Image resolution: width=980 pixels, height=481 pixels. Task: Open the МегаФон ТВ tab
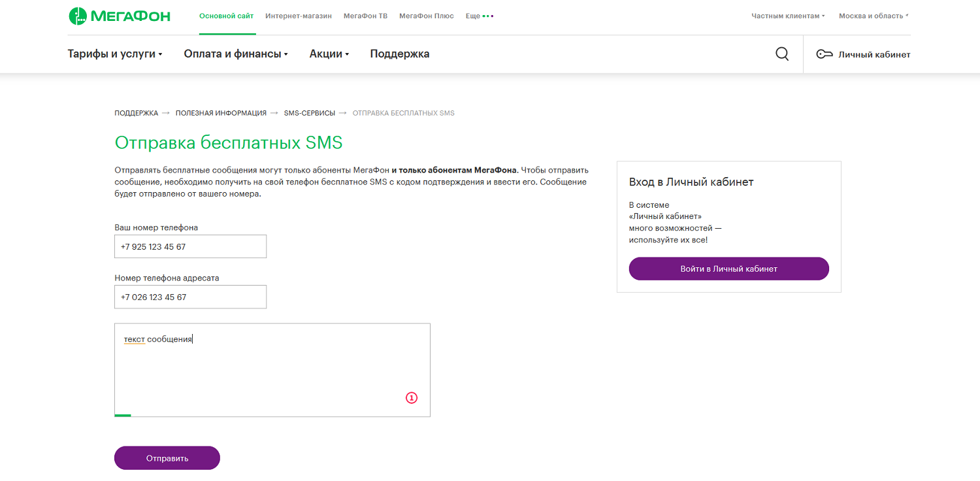(x=365, y=16)
